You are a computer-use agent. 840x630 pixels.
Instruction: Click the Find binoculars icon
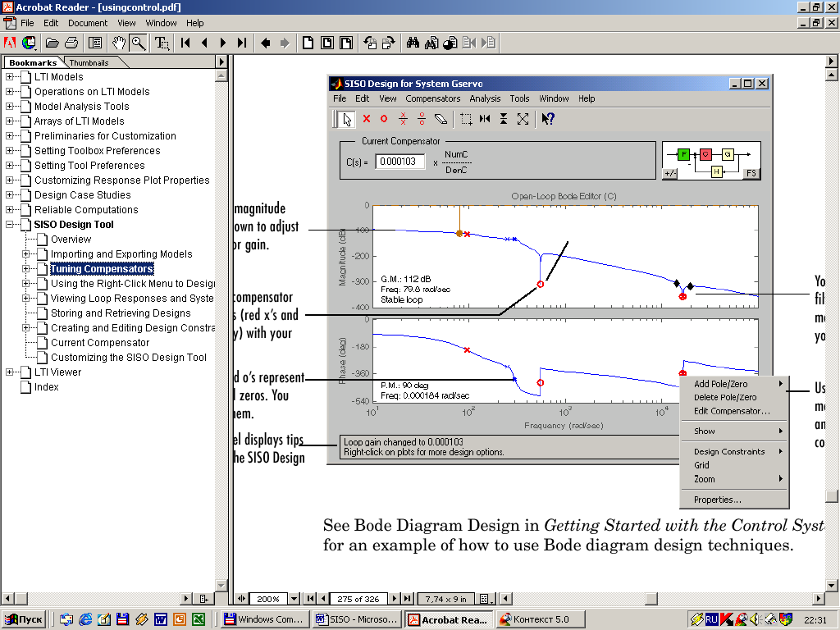[x=413, y=43]
